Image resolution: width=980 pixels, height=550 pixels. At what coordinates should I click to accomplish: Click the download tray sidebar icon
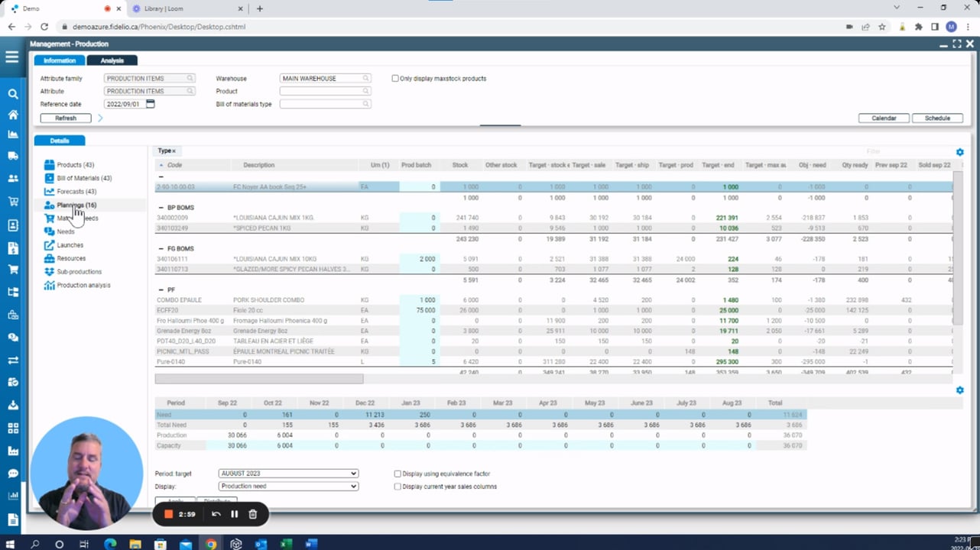(x=12, y=405)
